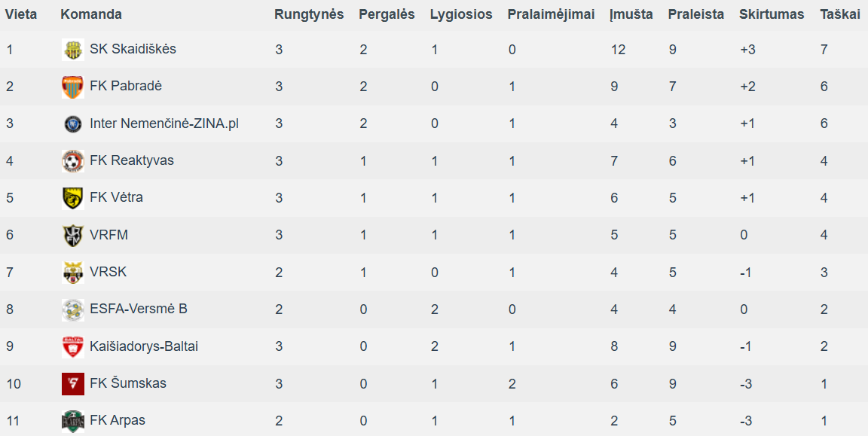Click the Komanda column header

click(91, 15)
